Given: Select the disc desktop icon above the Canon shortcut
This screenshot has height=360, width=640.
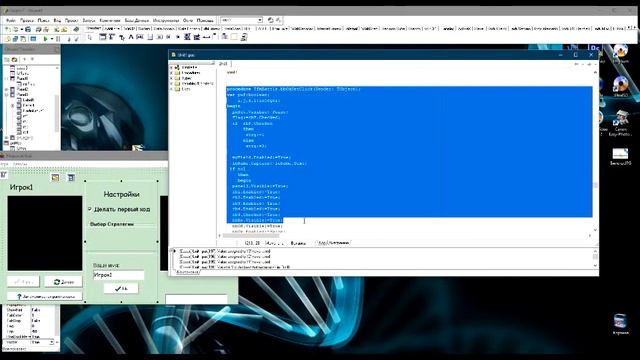Looking at the screenshot, I should pyautogui.click(x=620, y=87).
